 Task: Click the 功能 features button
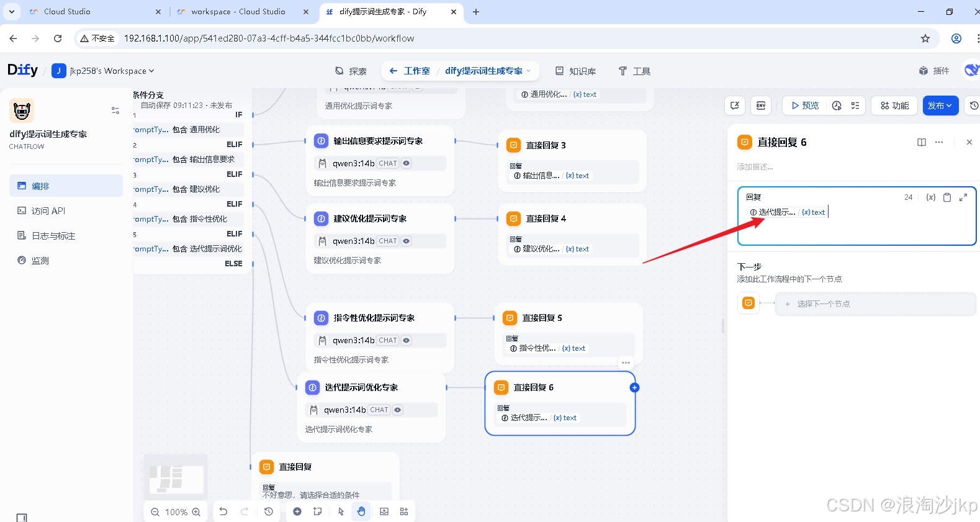894,106
